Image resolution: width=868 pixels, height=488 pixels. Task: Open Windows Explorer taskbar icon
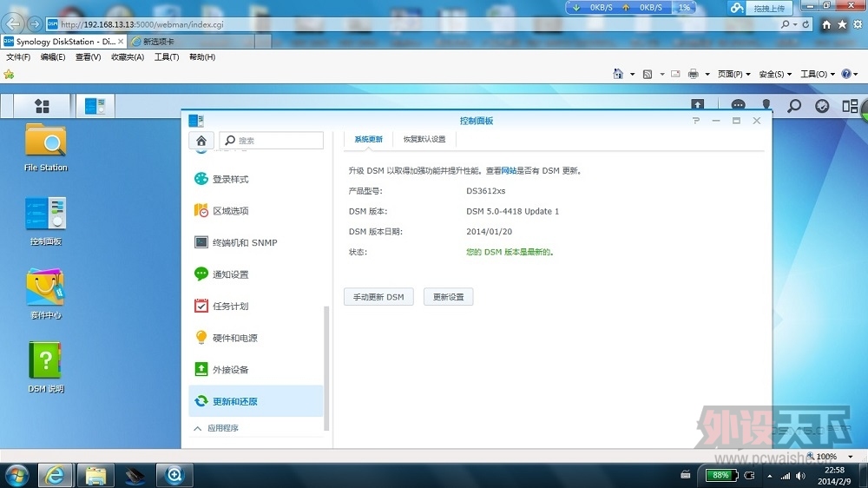(95, 475)
